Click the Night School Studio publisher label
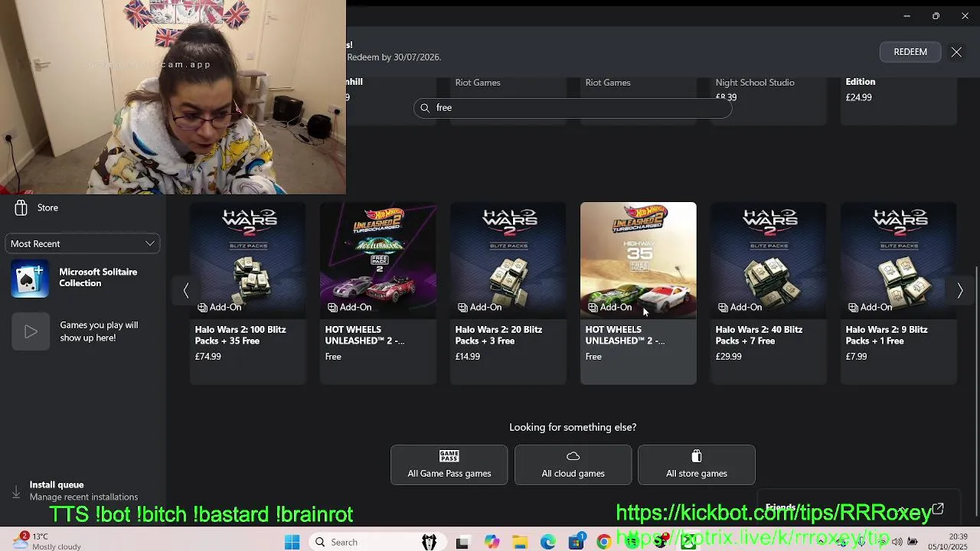 coord(755,83)
